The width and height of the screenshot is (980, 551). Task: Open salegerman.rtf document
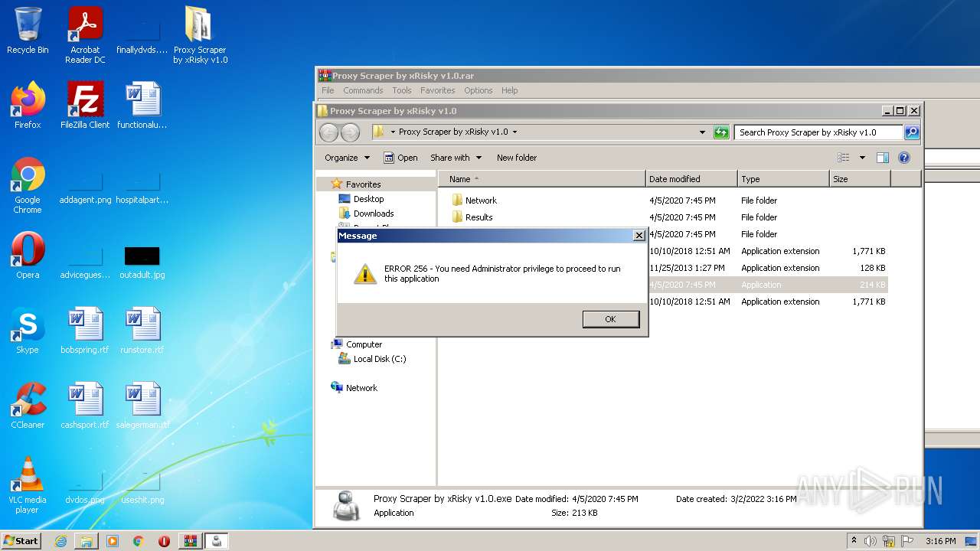(142, 406)
